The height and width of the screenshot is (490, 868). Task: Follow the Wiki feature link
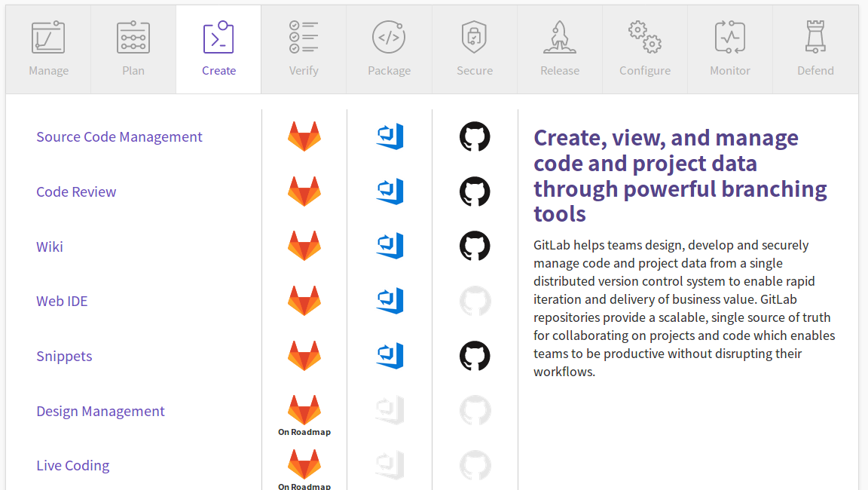[50, 247]
